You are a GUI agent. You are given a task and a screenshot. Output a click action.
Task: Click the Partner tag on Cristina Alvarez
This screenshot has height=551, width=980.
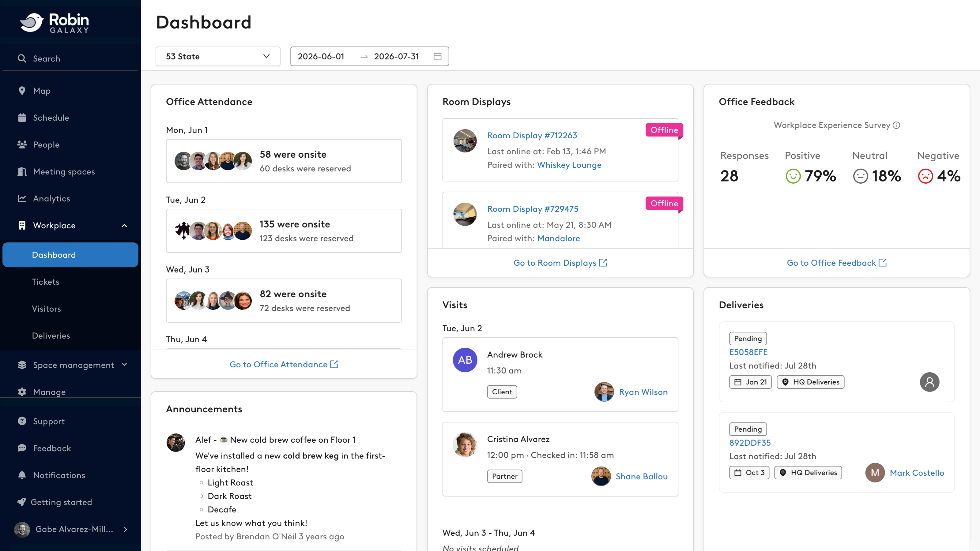(504, 476)
